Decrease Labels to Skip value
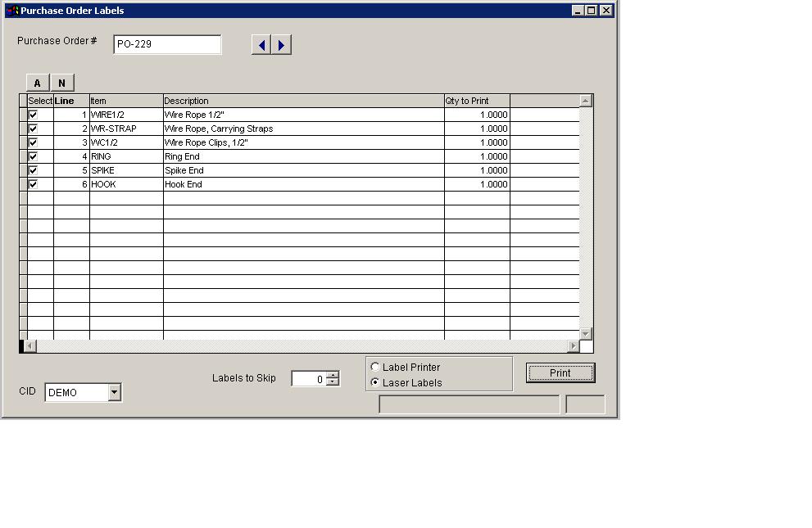812x528 pixels. tap(332, 382)
